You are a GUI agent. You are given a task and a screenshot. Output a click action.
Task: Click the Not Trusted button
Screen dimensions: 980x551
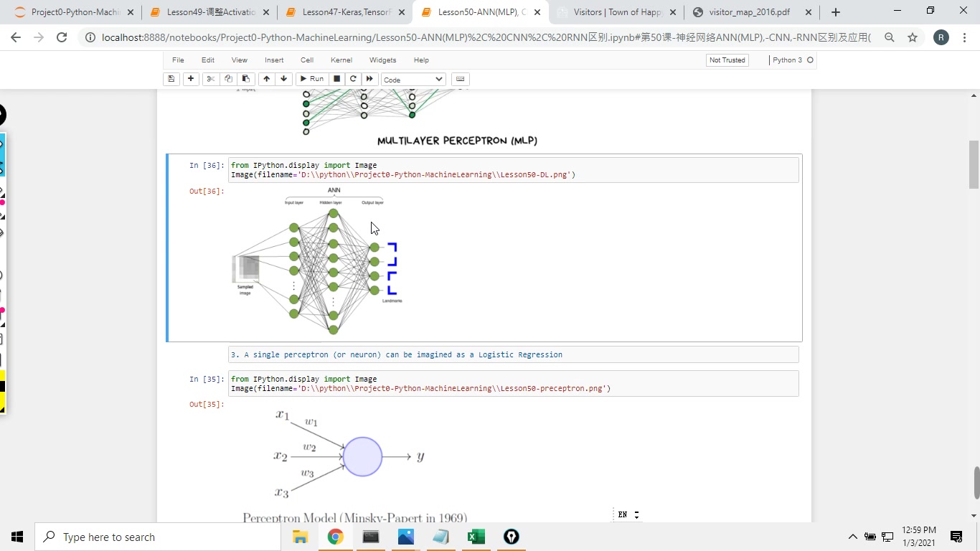pyautogui.click(x=727, y=60)
